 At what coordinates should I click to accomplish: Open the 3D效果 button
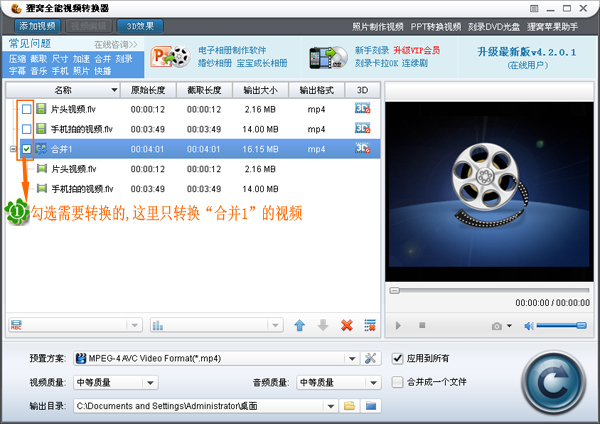pyautogui.click(x=140, y=26)
